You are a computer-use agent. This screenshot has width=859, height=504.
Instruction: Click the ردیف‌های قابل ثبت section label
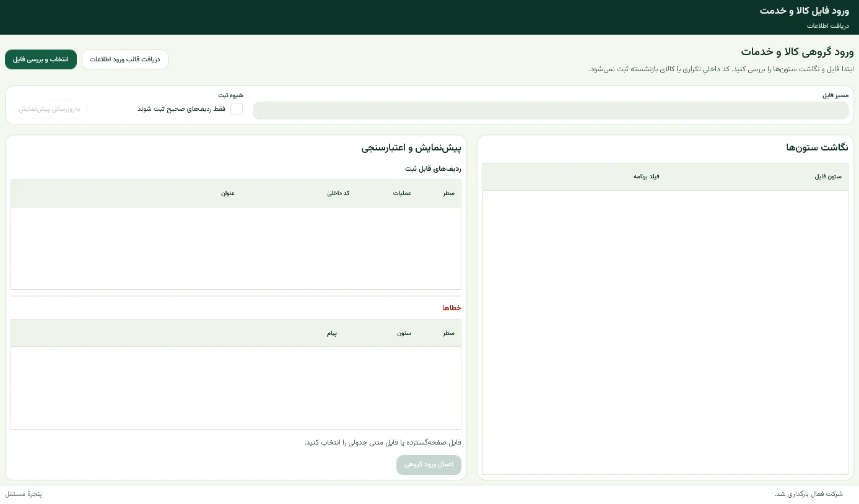pos(434,168)
